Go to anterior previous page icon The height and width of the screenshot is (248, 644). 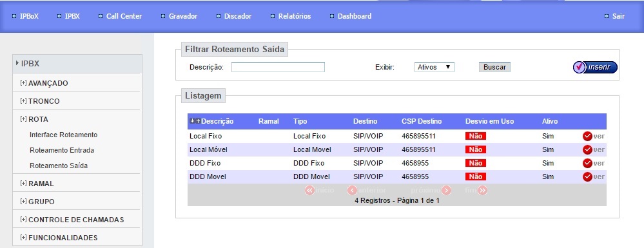(352, 191)
